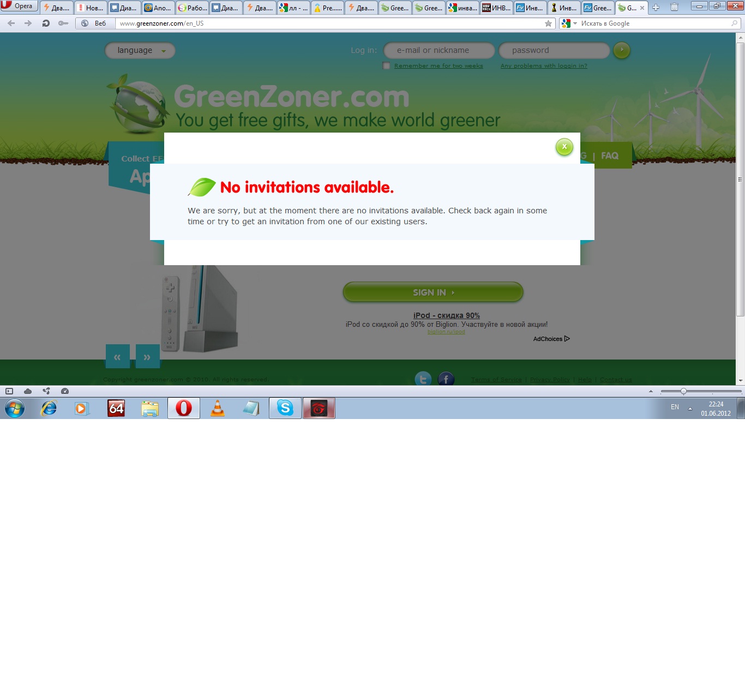The height and width of the screenshot is (700, 745).
Task: Open the Privacy Policy link
Action: click(550, 380)
